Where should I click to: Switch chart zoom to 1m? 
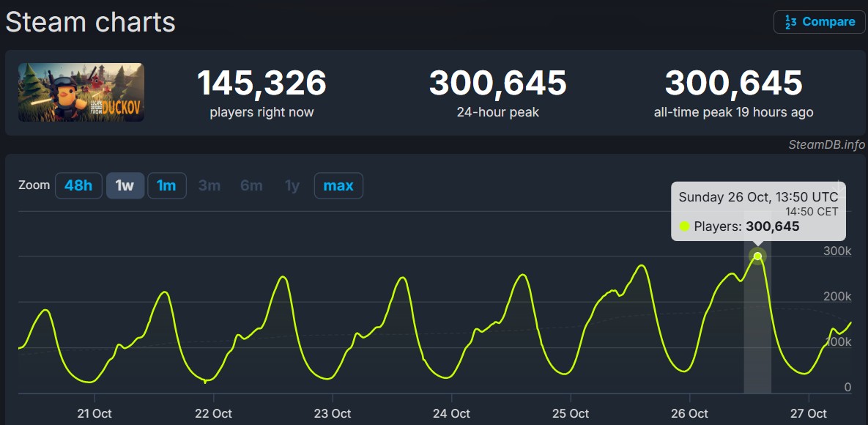[166, 185]
